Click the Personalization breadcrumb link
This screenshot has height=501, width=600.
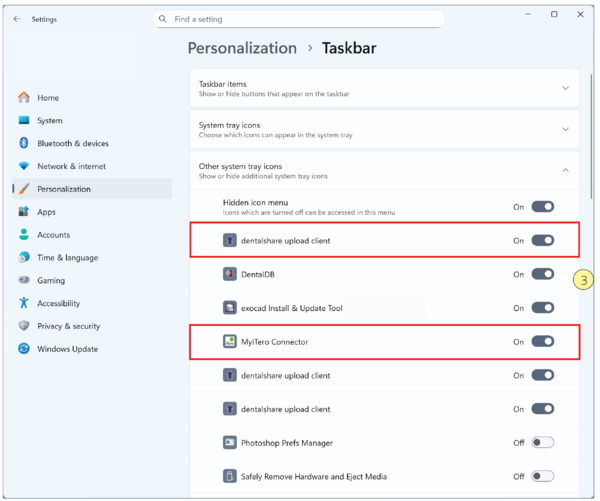242,48
